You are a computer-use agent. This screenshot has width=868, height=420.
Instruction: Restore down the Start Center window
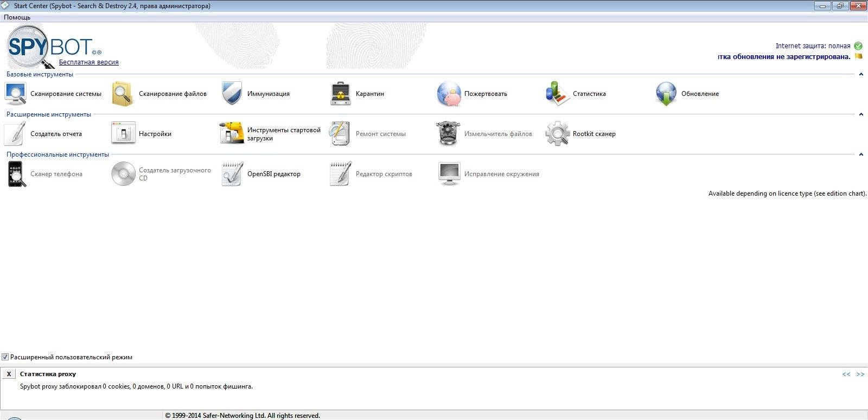tap(840, 6)
